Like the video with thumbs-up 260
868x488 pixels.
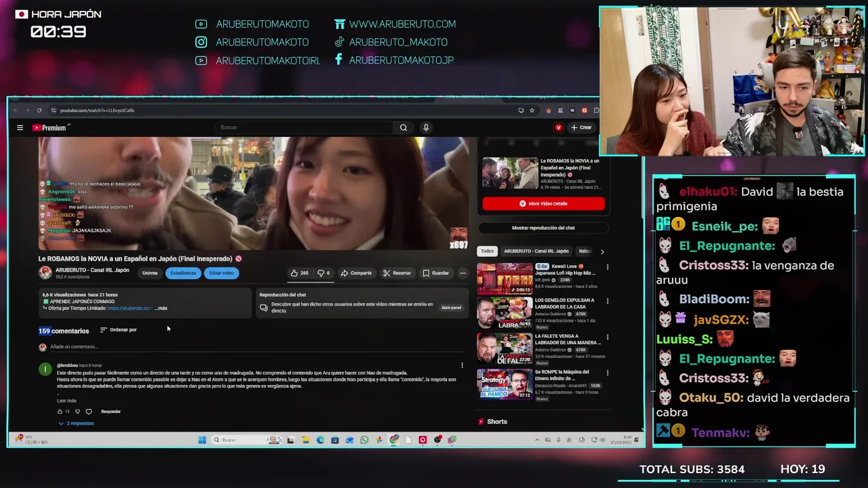point(299,273)
